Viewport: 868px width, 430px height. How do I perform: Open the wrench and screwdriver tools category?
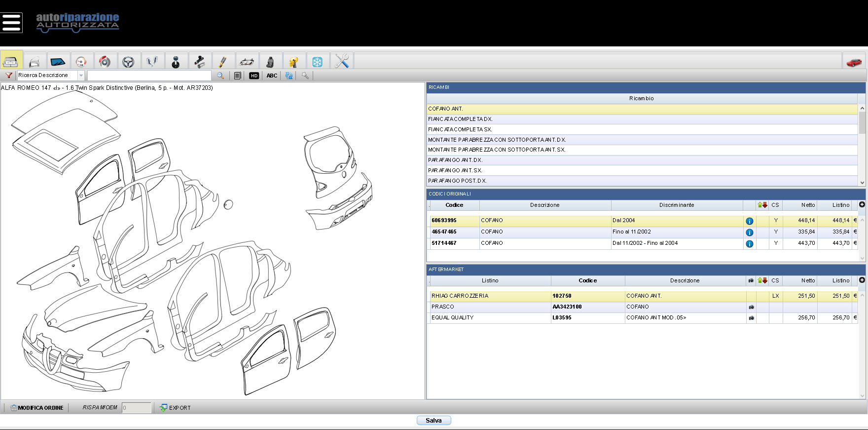tap(341, 62)
